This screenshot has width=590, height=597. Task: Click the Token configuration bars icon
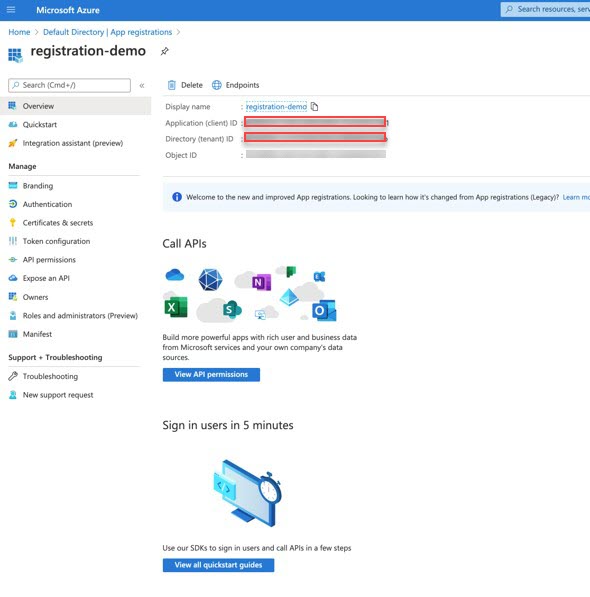pyautogui.click(x=13, y=241)
